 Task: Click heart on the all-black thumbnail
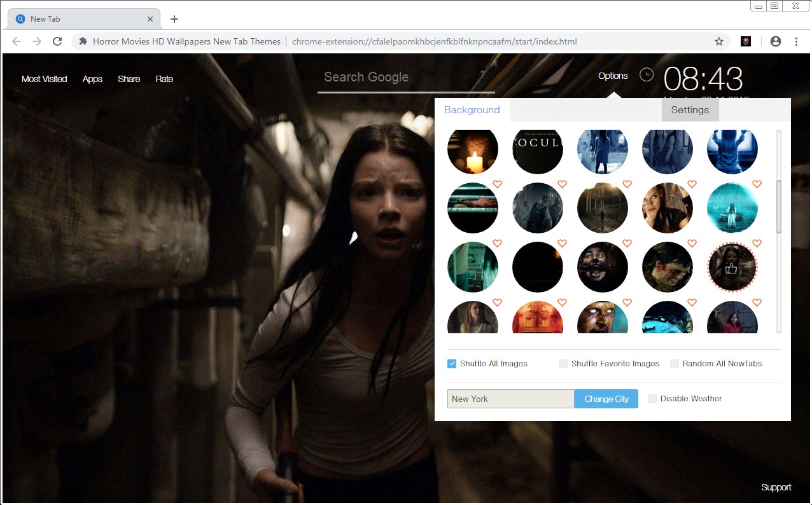click(563, 244)
